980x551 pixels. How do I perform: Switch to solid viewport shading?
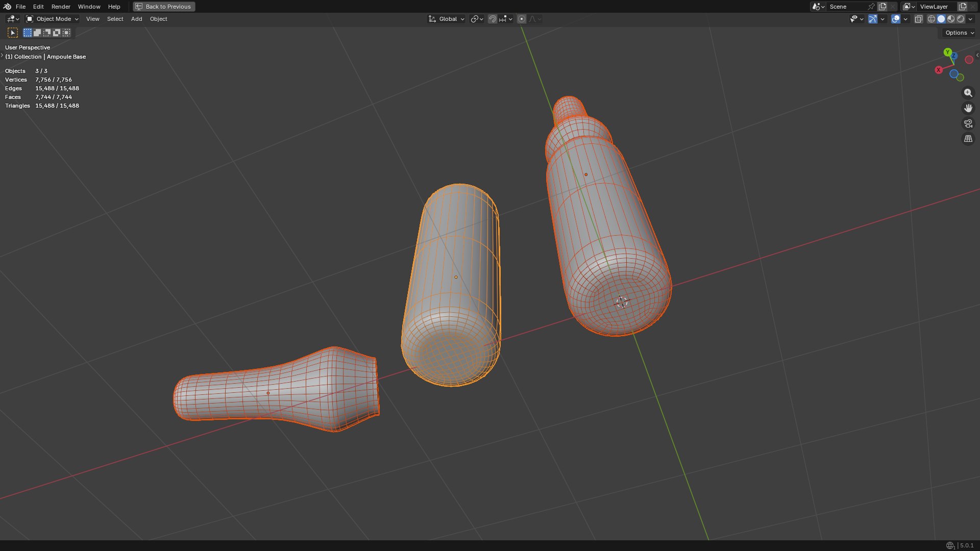click(x=941, y=19)
